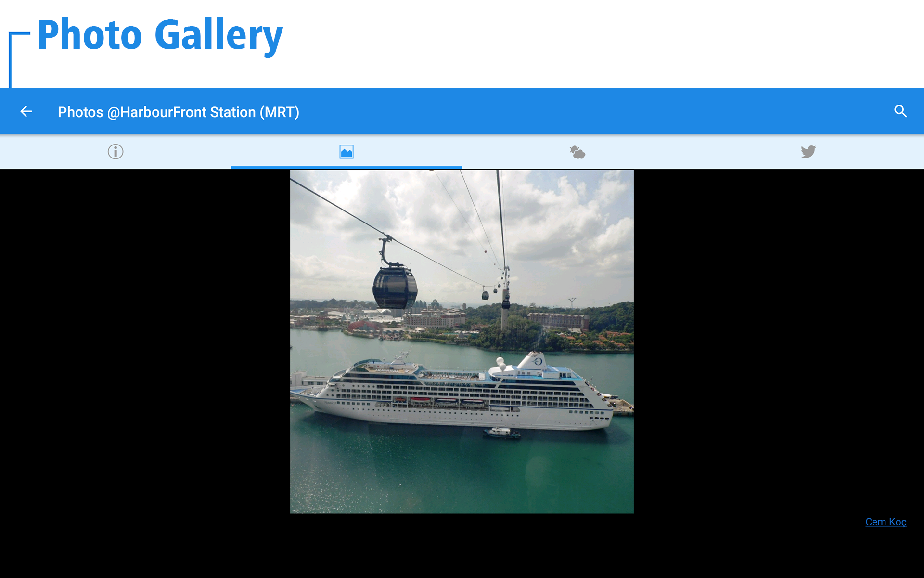The width and height of the screenshot is (924, 578).
Task: Click the cruise ship's funnel logo
Action: [538, 361]
